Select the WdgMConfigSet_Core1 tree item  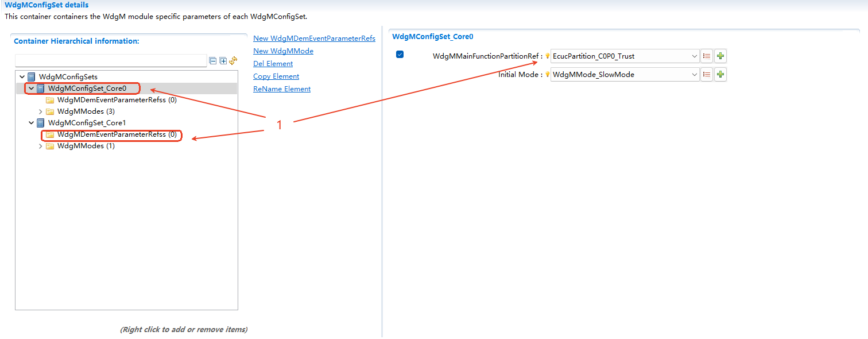[86, 123]
